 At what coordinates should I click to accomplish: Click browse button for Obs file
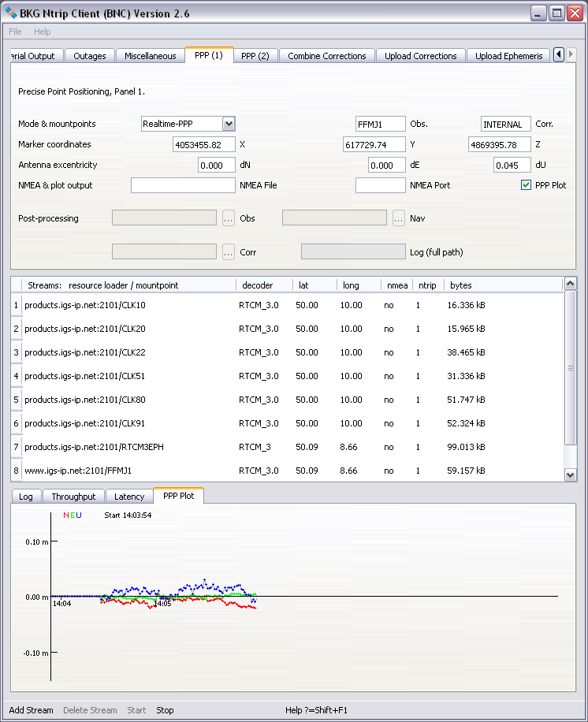[229, 218]
